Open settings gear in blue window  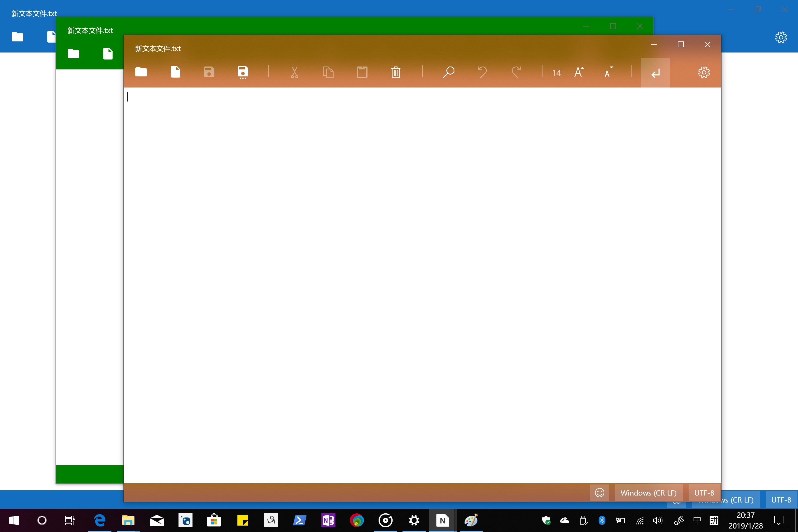click(781, 37)
